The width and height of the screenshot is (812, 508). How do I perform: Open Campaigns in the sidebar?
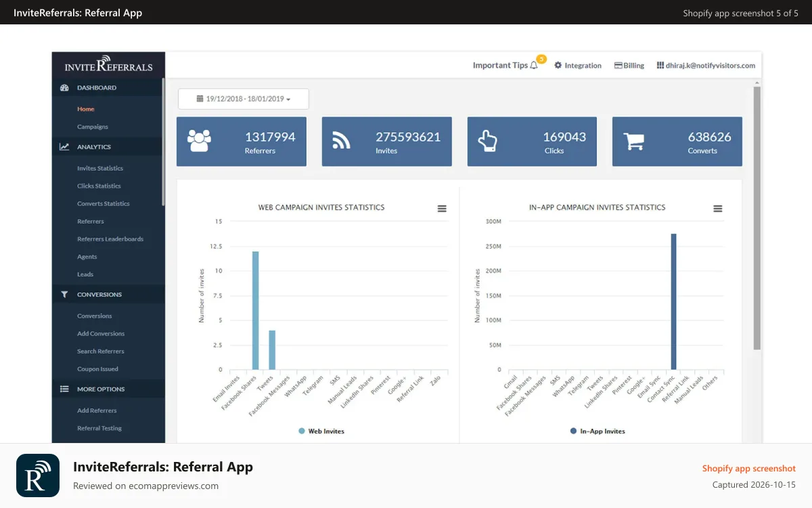point(93,127)
